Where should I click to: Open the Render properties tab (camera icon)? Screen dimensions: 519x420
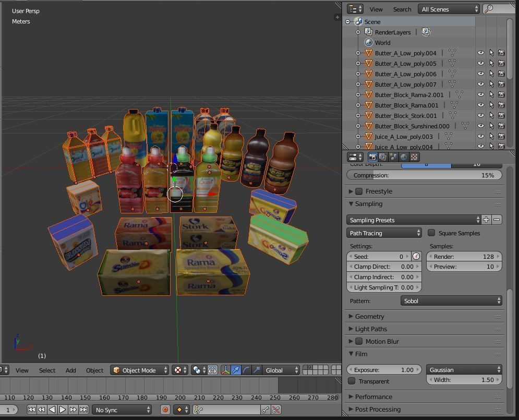coord(373,157)
